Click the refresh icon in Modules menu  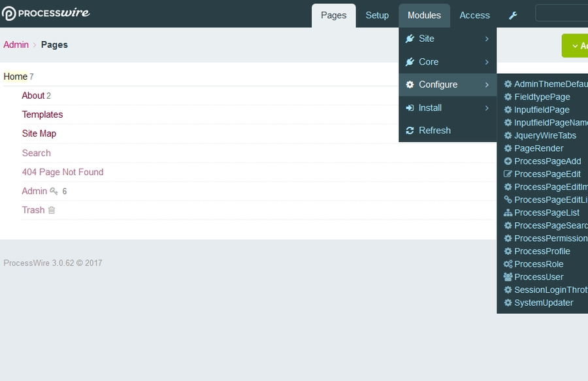point(410,131)
